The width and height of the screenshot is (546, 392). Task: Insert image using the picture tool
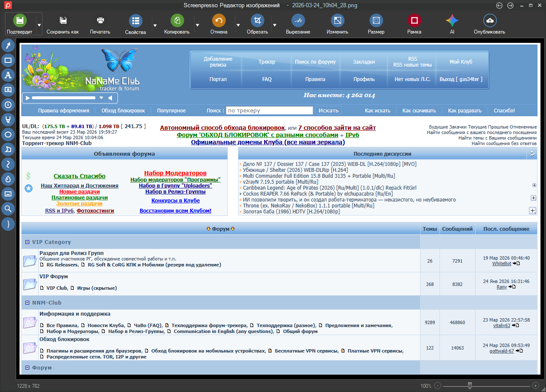coord(8,194)
